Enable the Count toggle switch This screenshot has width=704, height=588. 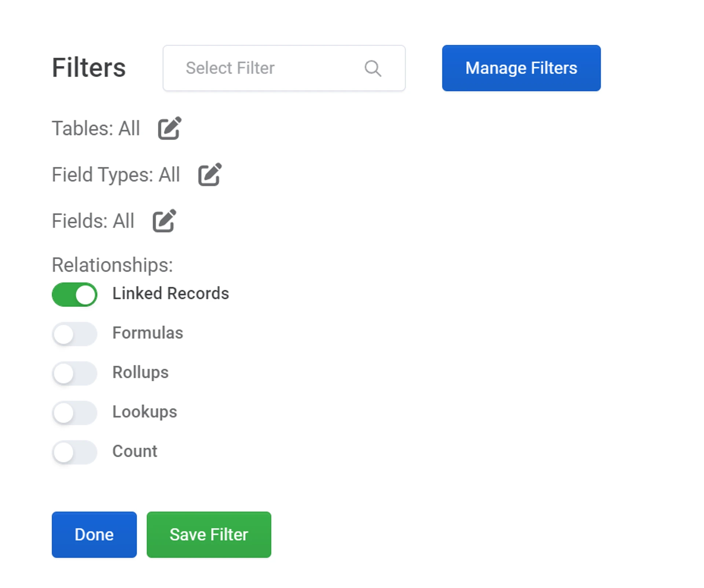tap(74, 452)
